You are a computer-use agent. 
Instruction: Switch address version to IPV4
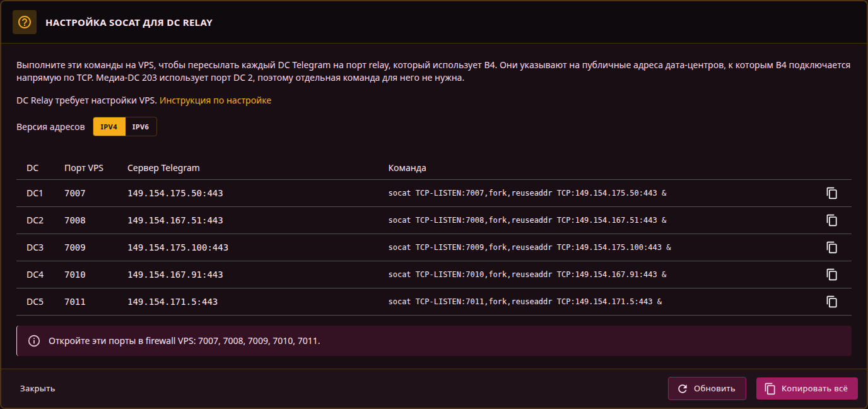[x=109, y=127]
